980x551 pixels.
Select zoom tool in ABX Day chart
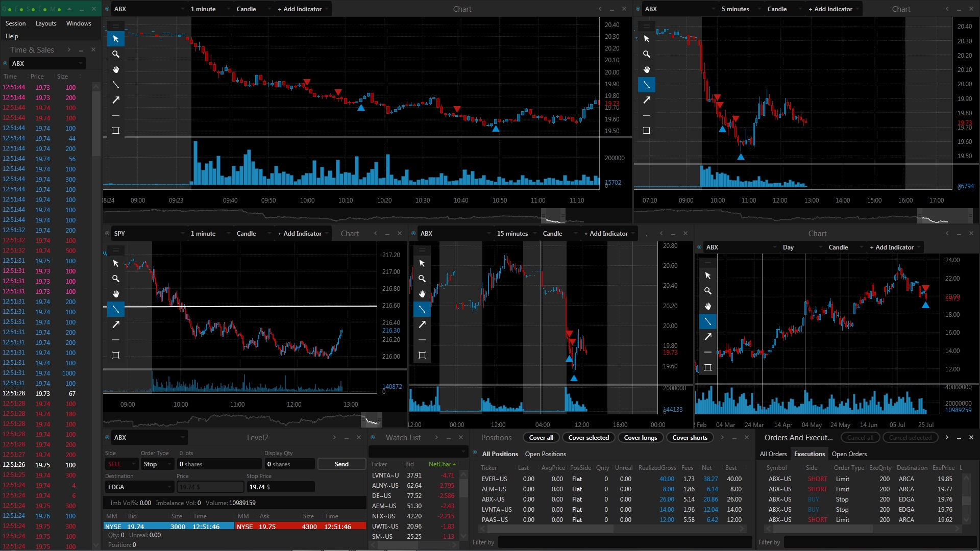[708, 291]
